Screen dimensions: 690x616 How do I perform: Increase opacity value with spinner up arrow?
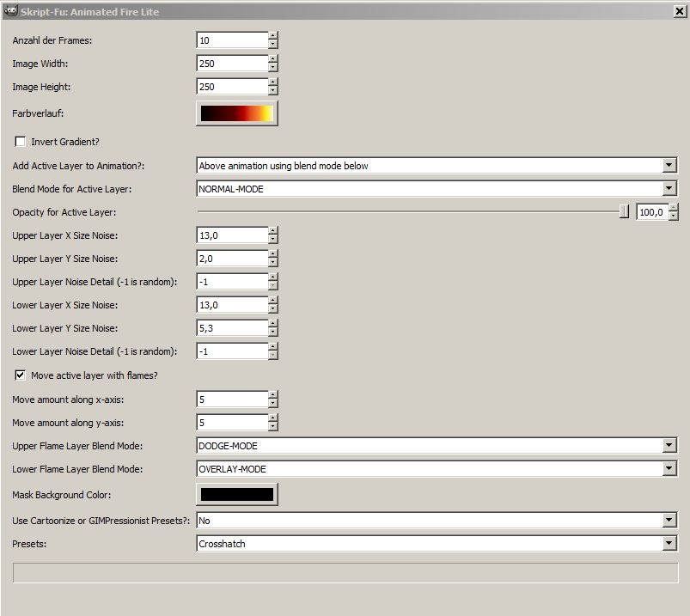click(x=674, y=208)
